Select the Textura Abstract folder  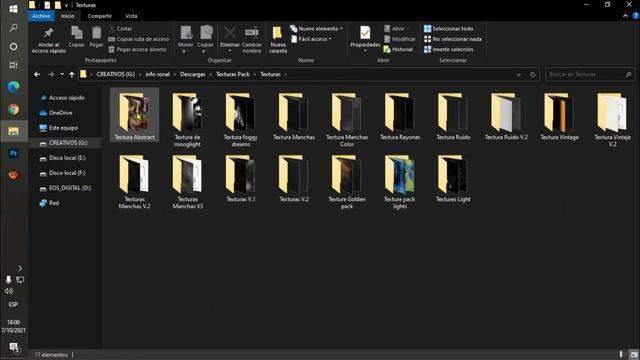coord(134,116)
